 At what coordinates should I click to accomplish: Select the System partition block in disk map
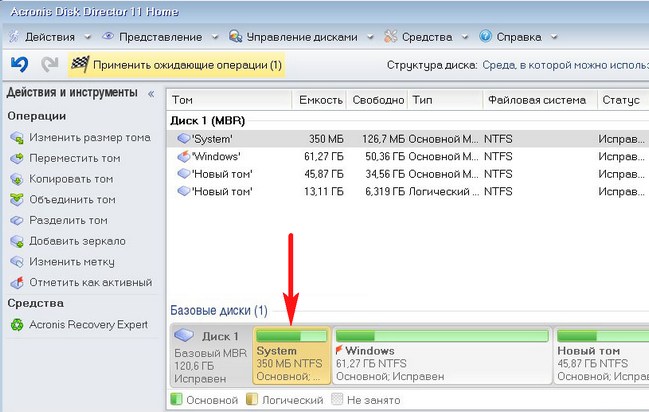(x=291, y=355)
